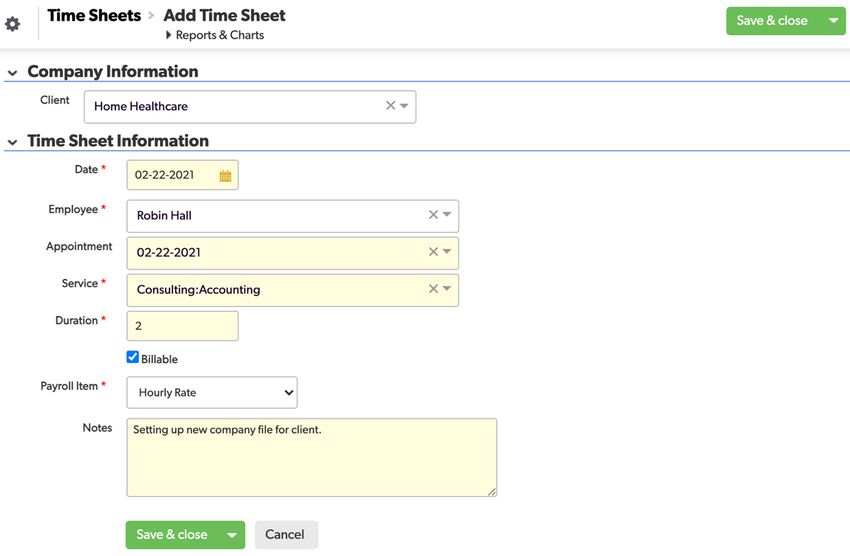The image size is (850, 556).
Task: Clear the Appointment field value
Action: pyautogui.click(x=433, y=251)
